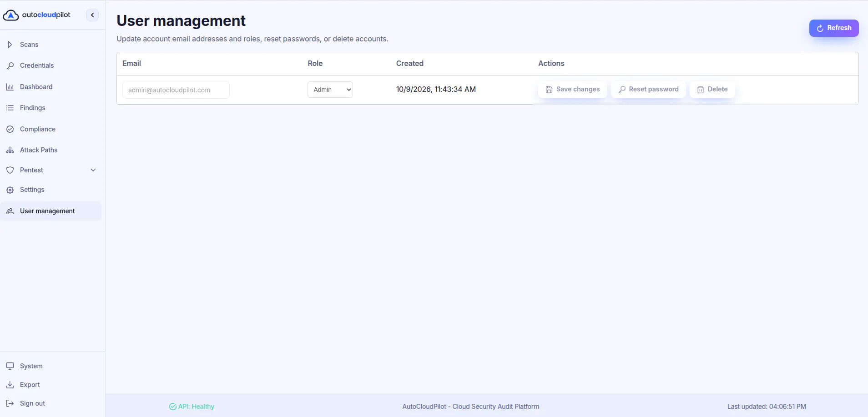Screen dimensions: 868x417
Task: Click the Sign out arrow icon
Action: pos(10,403)
